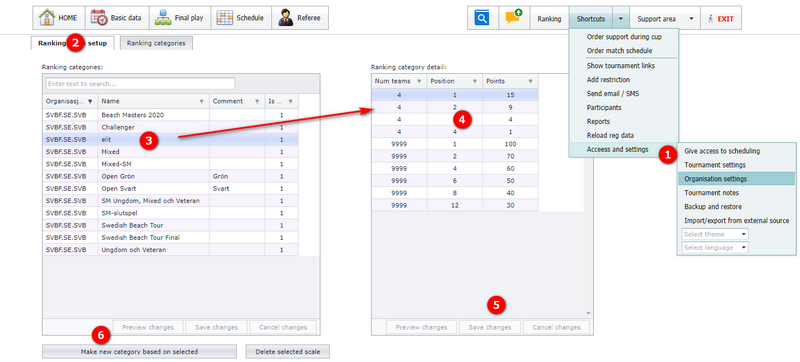Image resolution: width=800 pixels, height=362 pixels.
Task: Filter the Position column funnel icon
Action: 474,81
